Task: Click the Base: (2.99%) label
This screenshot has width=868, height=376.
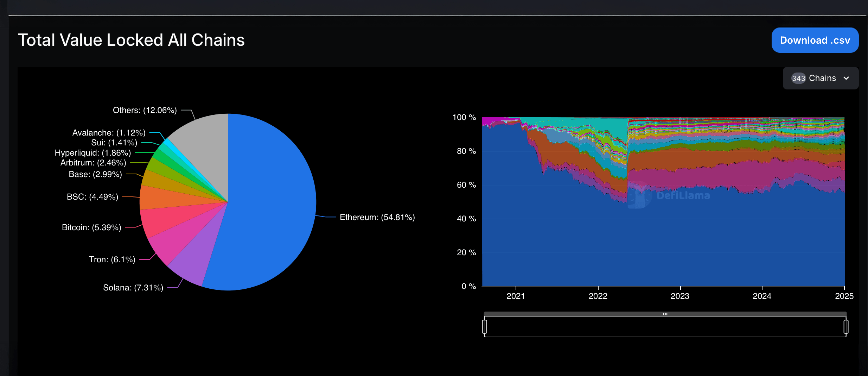Action: tap(95, 174)
